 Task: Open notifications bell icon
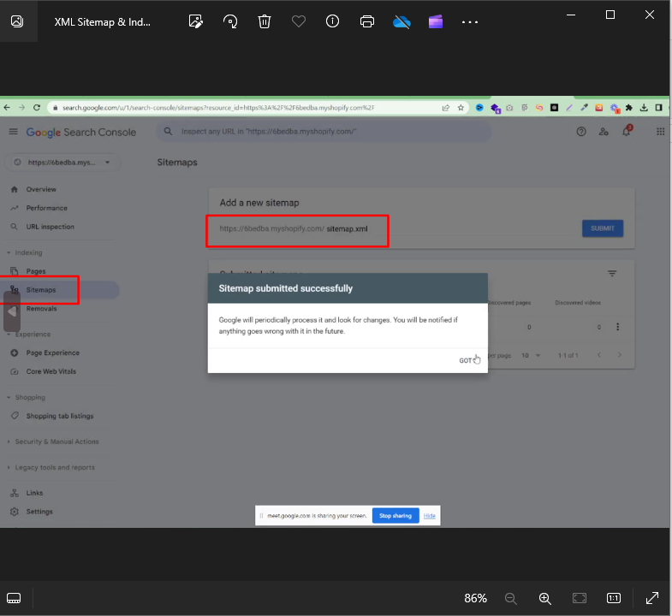[626, 132]
